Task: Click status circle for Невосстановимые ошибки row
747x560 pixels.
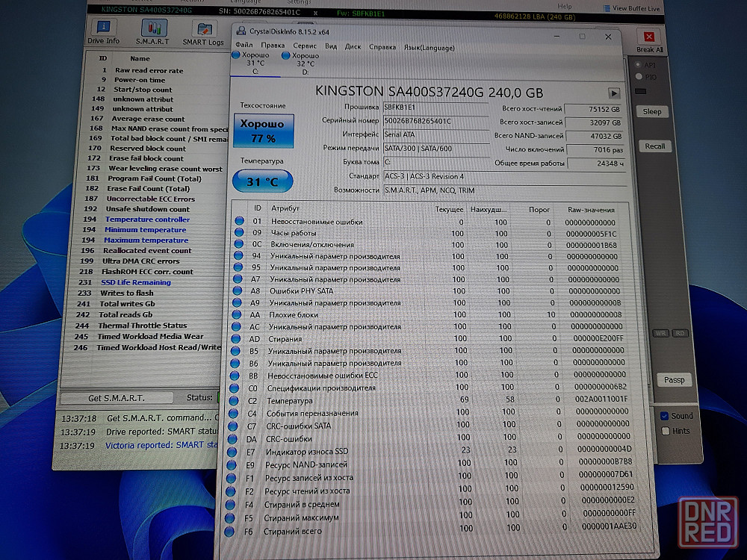Action: pyautogui.click(x=239, y=220)
